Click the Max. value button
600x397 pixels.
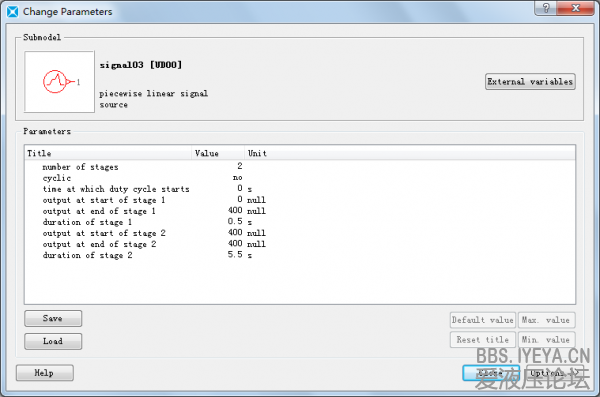click(x=546, y=320)
